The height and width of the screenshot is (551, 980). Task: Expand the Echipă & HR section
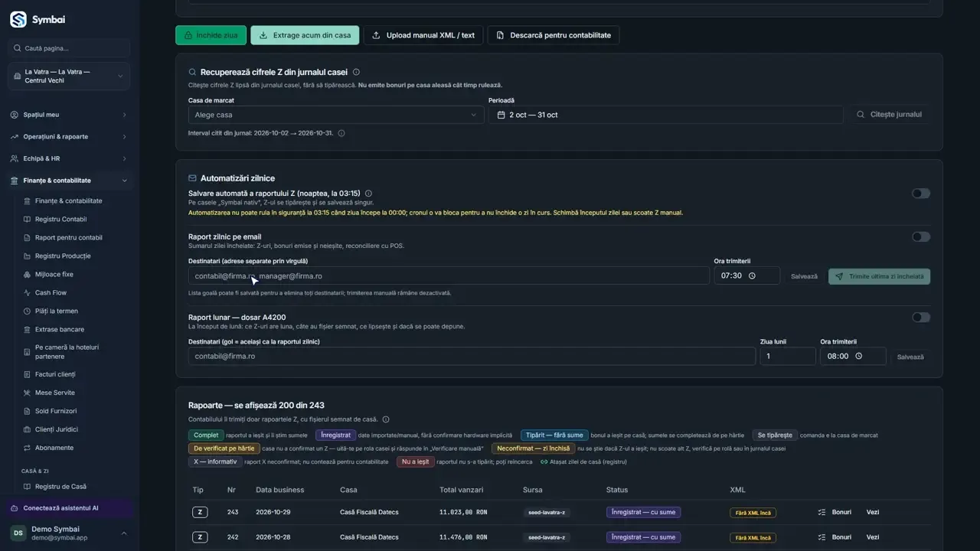[69, 158]
